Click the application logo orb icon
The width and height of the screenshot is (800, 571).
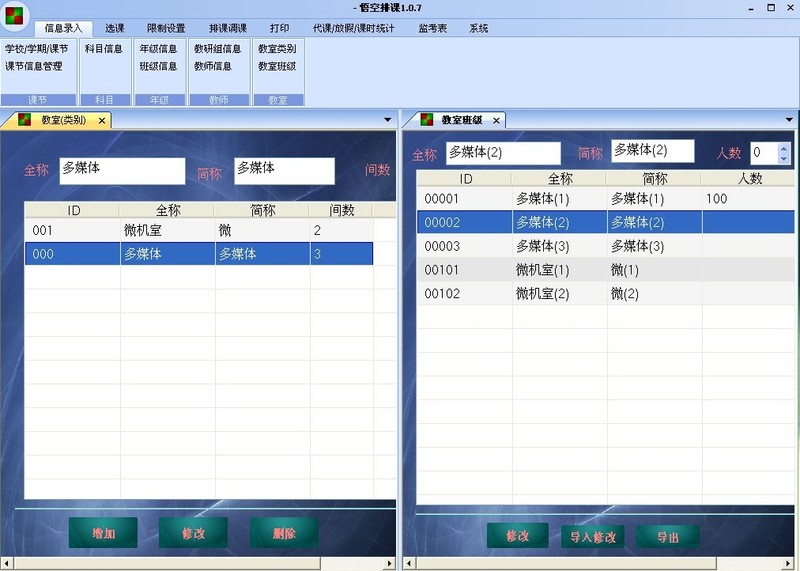14,15
